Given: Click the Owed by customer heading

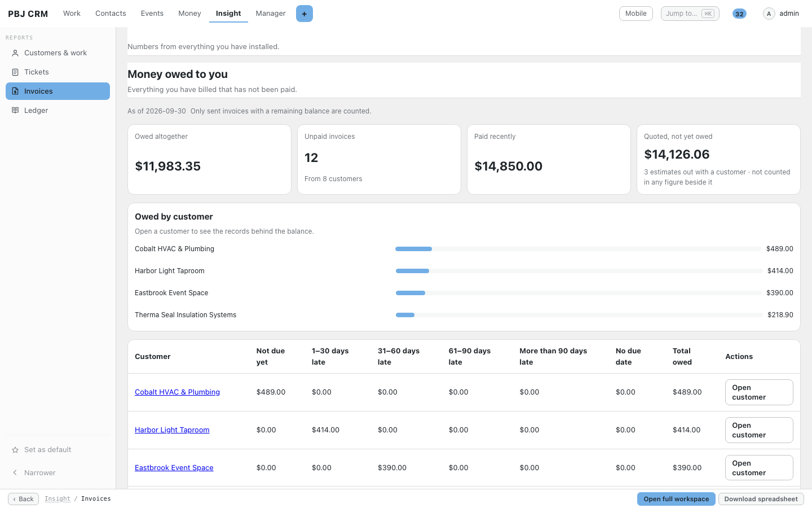Looking at the screenshot, I should [174, 217].
